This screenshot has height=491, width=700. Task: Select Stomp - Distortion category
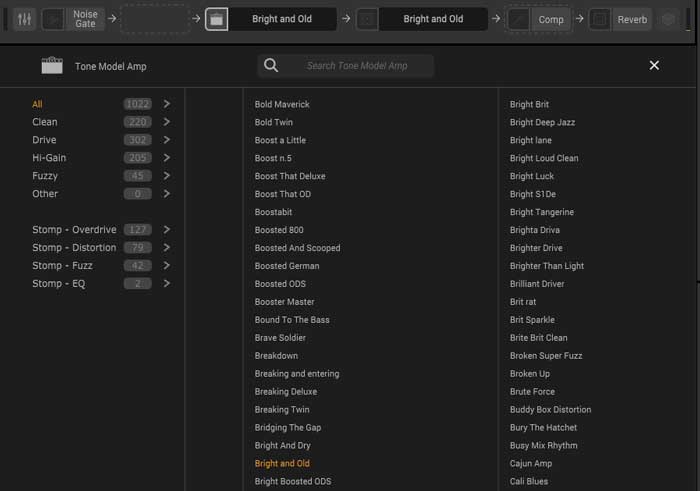(x=74, y=247)
